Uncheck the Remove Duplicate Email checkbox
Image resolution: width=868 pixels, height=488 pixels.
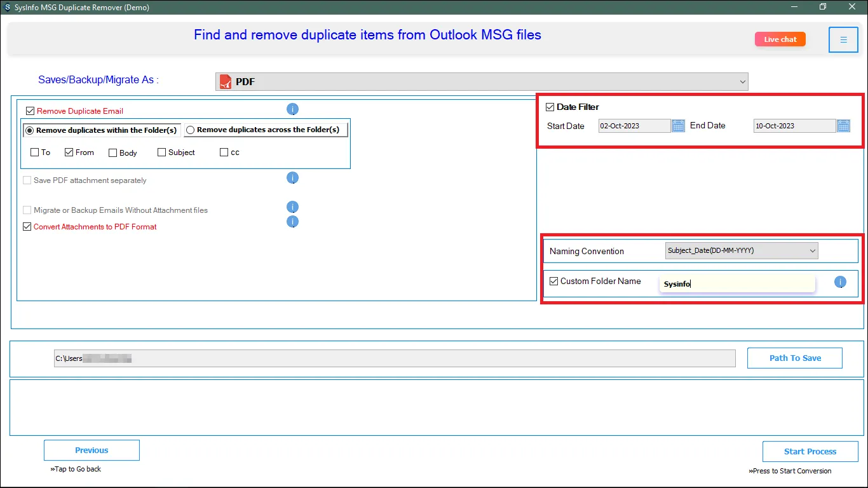30,111
